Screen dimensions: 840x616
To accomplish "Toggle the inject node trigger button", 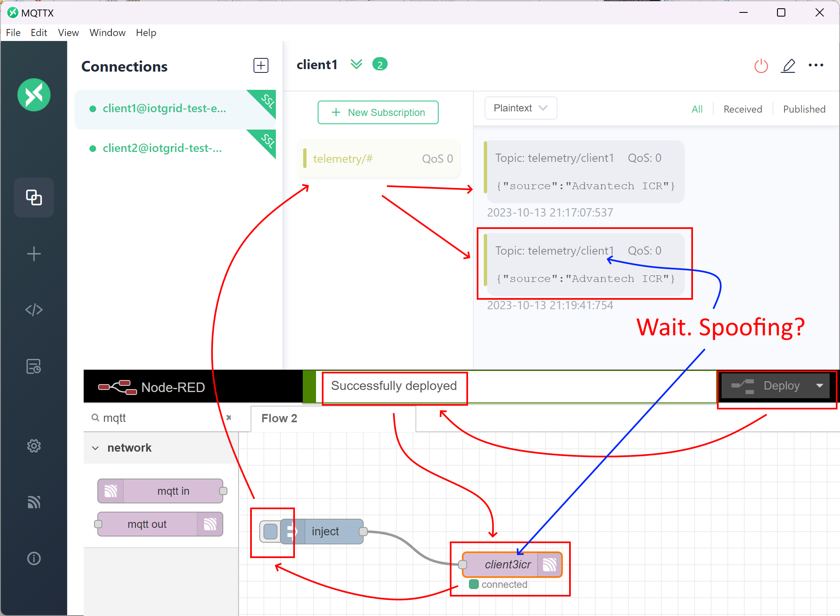I will tap(270, 532).
